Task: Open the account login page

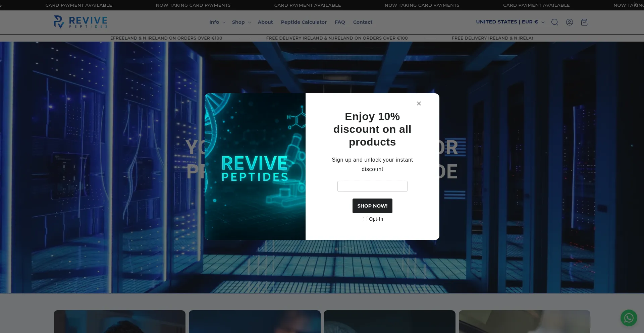Action: pos(570,22)
